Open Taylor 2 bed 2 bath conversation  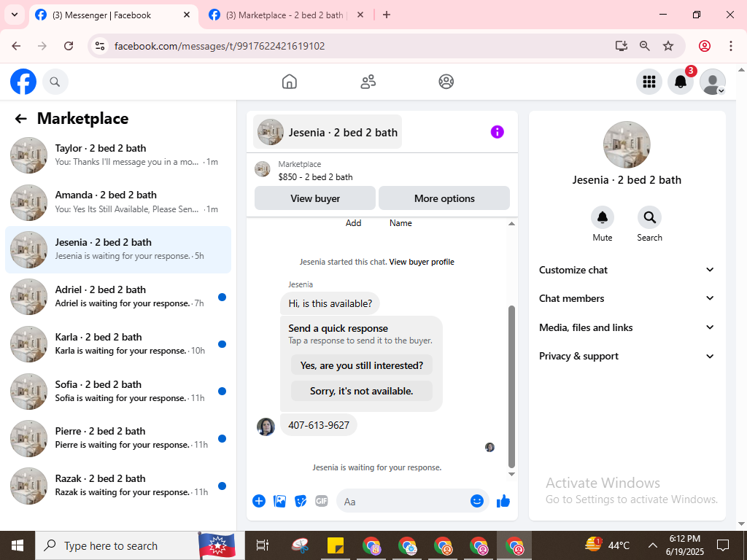(x=118, y=155)
